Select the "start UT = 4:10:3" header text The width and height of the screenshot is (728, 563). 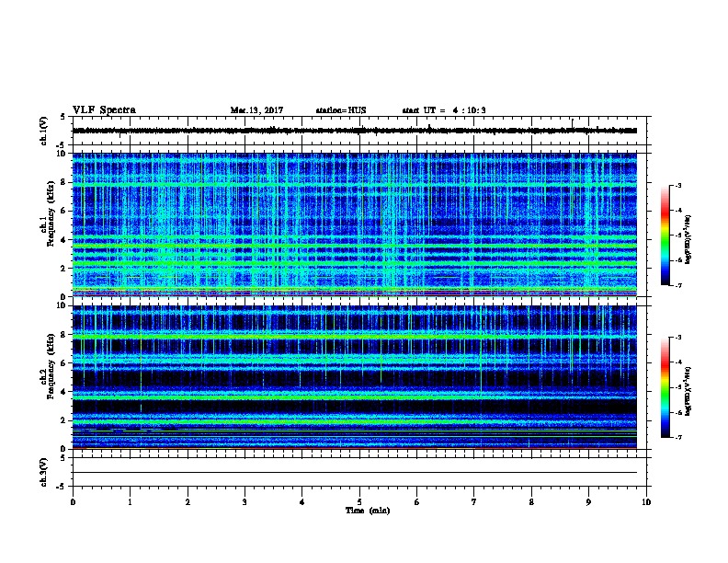(x=444, y=110)
